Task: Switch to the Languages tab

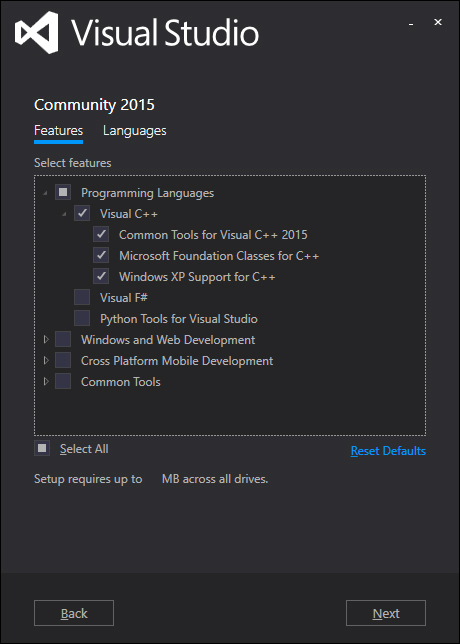Action: tap(135, 131)
